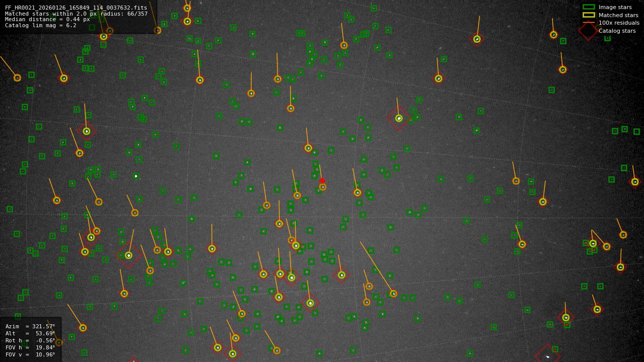Select the '100x residuals' legend label
This screenshot has width=644, height=362.
pyautogui.click(x=619, y=23)
